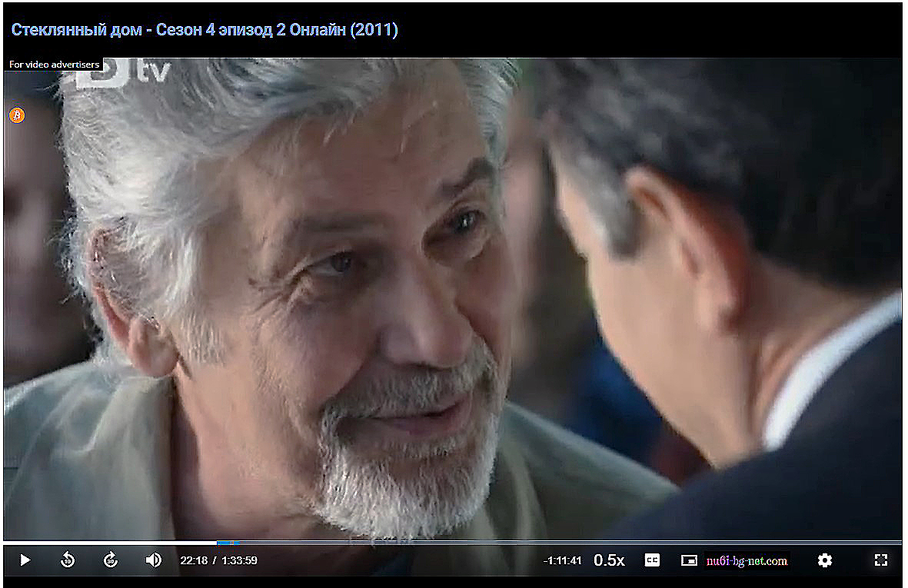Enable picture-in-picture mode
The width and height of the screenshot is (908, 588).
(x=689, y=560)
